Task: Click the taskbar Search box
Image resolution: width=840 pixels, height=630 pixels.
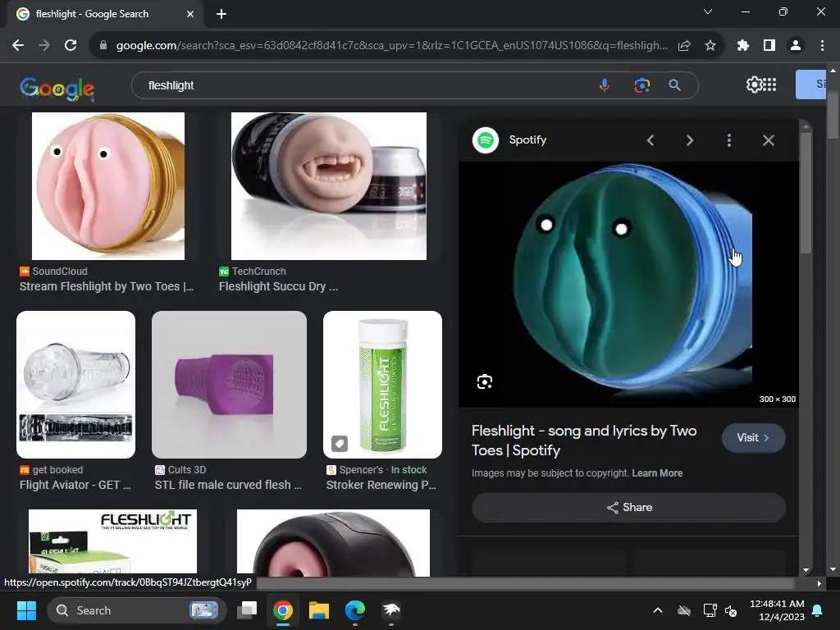Action: pyautogui.click(x=137, y=610)
